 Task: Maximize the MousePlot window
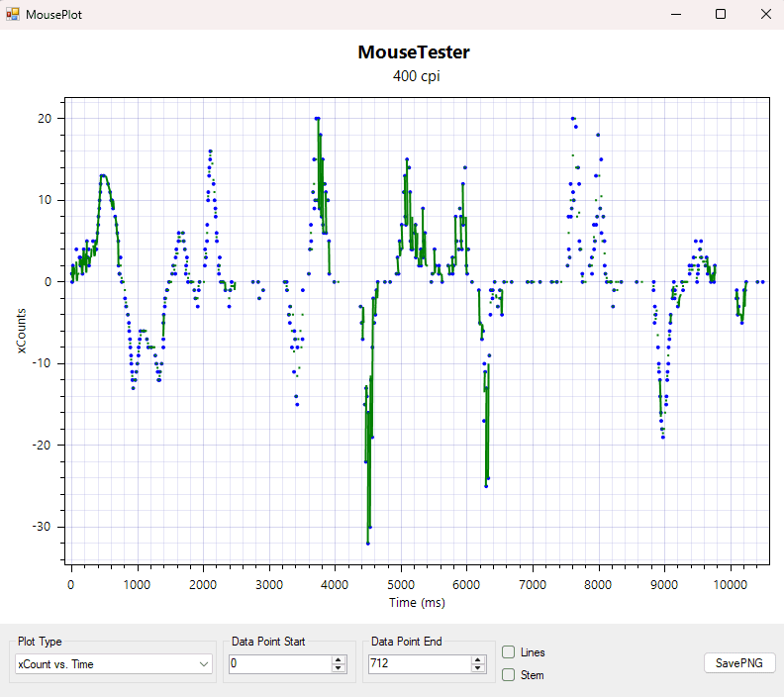point(721,15)
